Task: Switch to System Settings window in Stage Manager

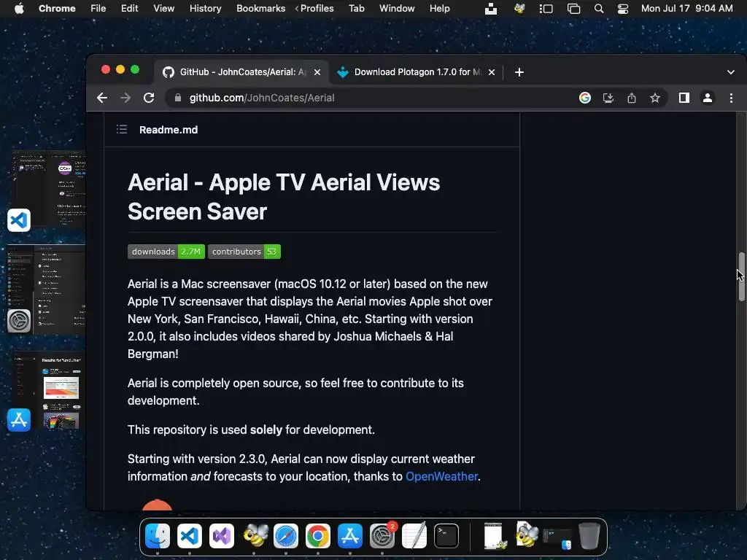Action: 47,289
